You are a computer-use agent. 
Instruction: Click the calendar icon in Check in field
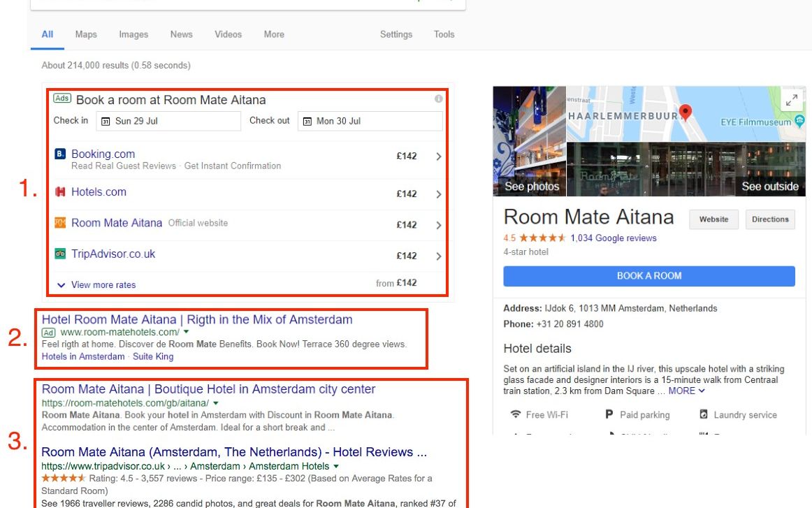tap(105, 121)
